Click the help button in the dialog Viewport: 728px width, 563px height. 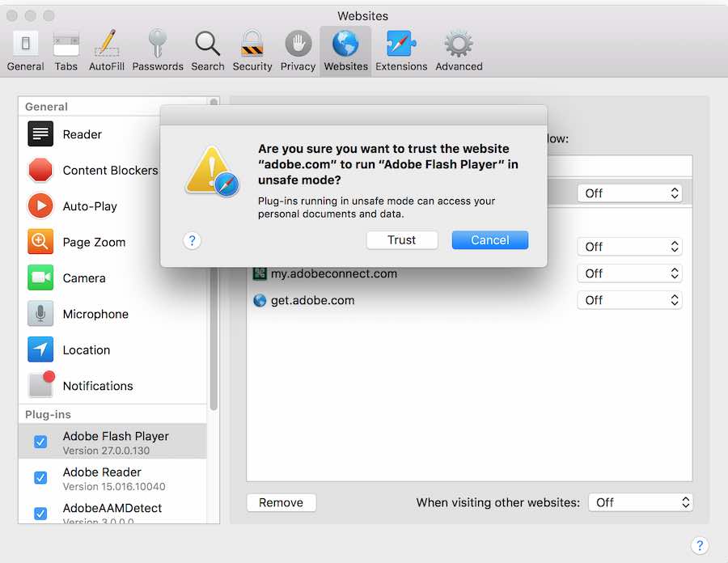(193, 240)
